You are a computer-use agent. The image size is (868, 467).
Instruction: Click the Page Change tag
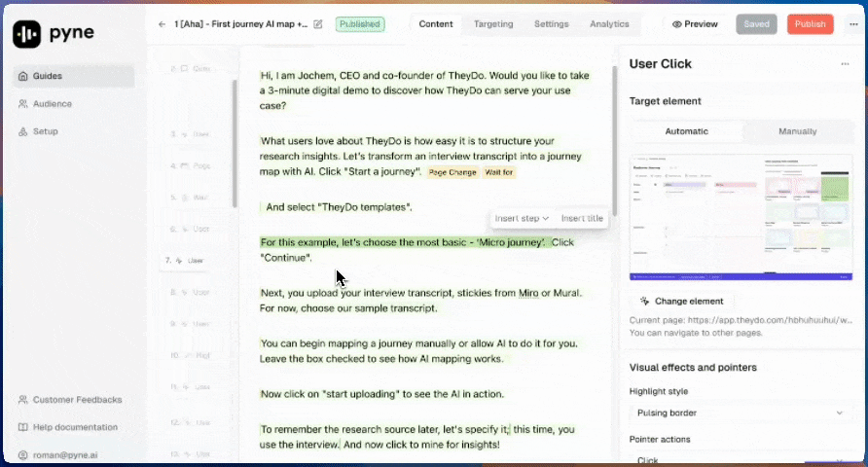[x=452, y=172]
